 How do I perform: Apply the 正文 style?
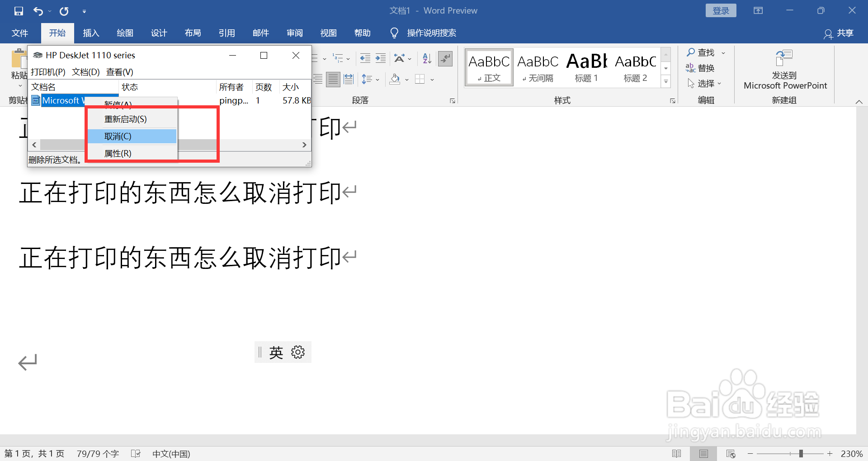[489, 67]
